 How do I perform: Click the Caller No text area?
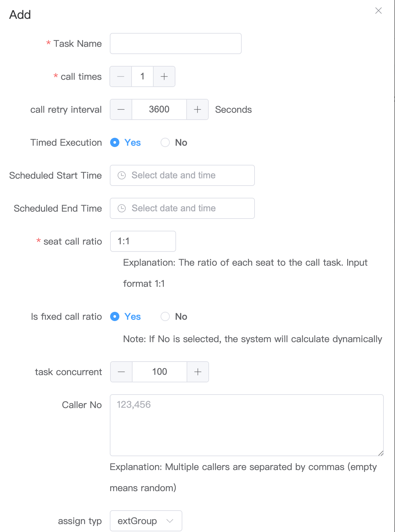(247, 425)
